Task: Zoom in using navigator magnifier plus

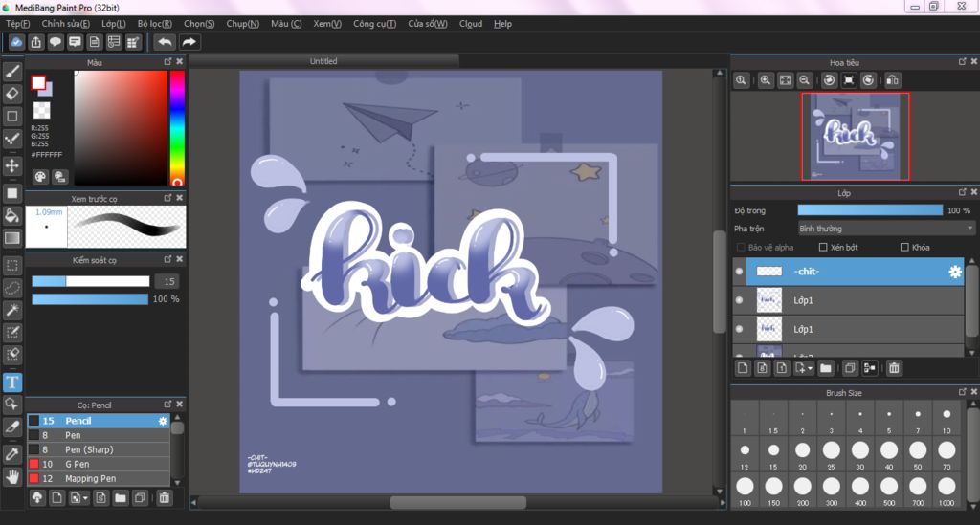Action: click(x=766, y=80)
